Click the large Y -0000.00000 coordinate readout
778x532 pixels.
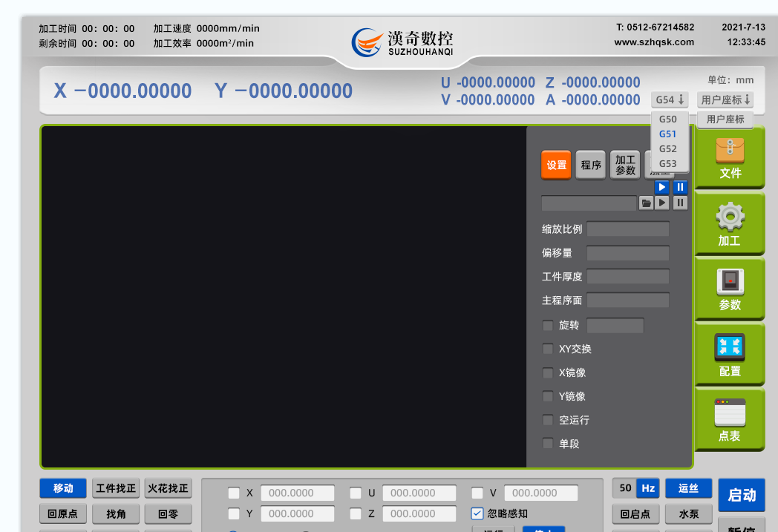pos(284,91)
